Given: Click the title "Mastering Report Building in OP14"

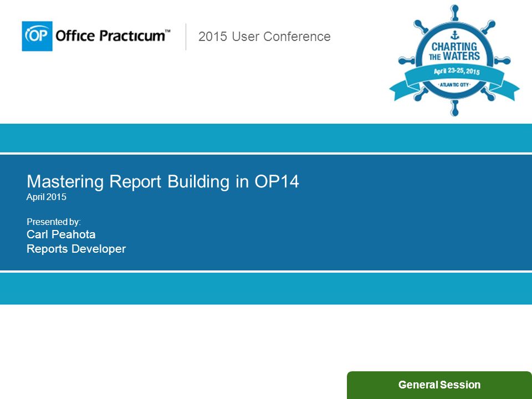Looking at the screenshot, I should [163, 181].
